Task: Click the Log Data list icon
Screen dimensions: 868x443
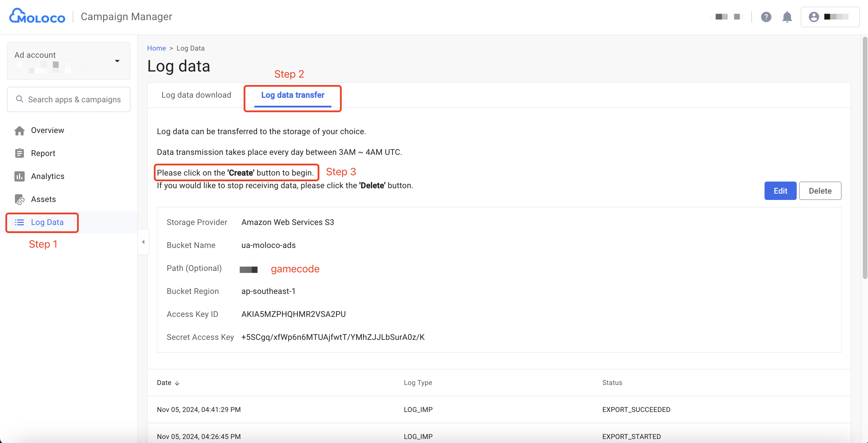Action: pyautogui.click(x=20, y=222)
